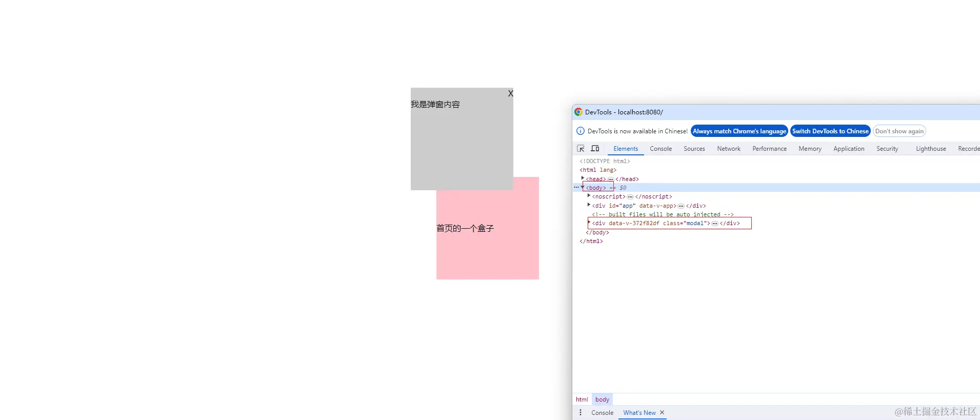The height and width of the screenshot is (420, 980).
Task: Open the Application tab
Action: tap(849, 149)
